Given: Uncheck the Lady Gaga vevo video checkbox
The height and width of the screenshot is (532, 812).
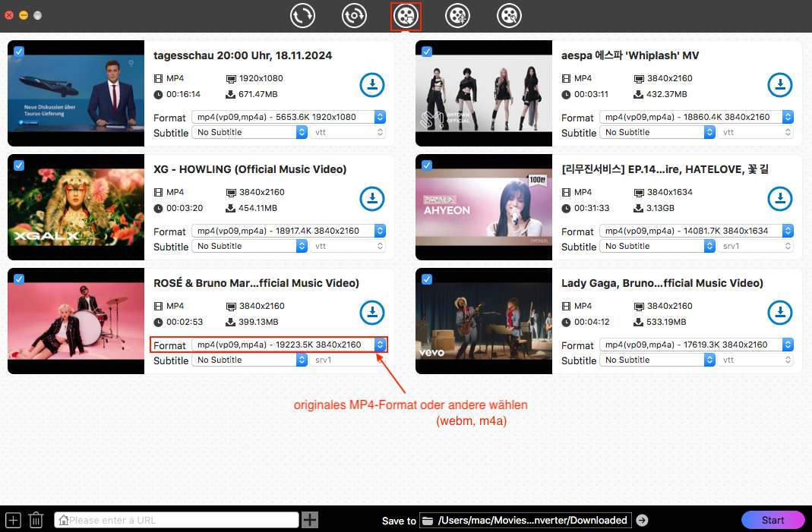Looking at the screenshot, I should tap(427, 279).
